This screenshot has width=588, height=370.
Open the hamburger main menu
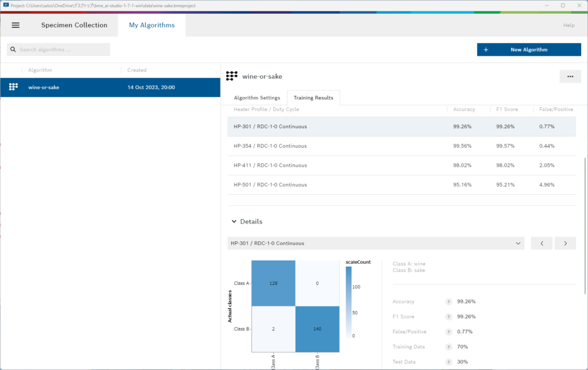coord(16,25)
